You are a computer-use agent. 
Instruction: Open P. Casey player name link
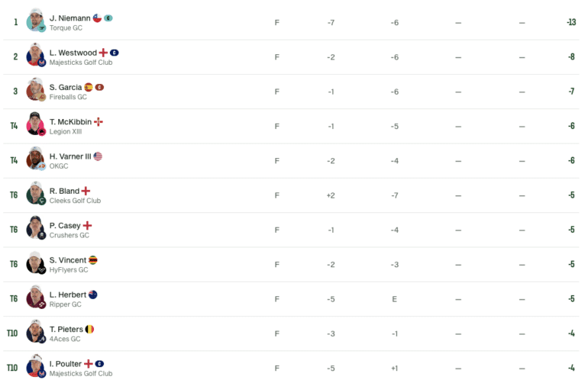click(65, 226)
